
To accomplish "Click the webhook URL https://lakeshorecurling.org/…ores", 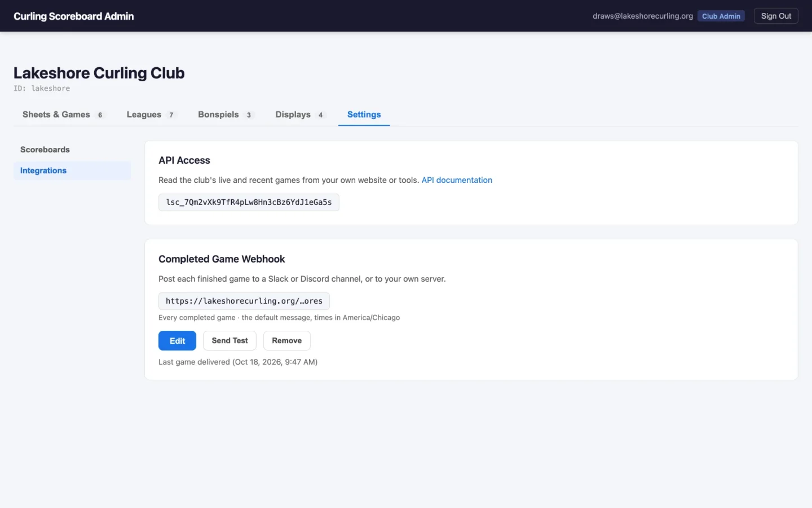I will click(x=244, y=301).
